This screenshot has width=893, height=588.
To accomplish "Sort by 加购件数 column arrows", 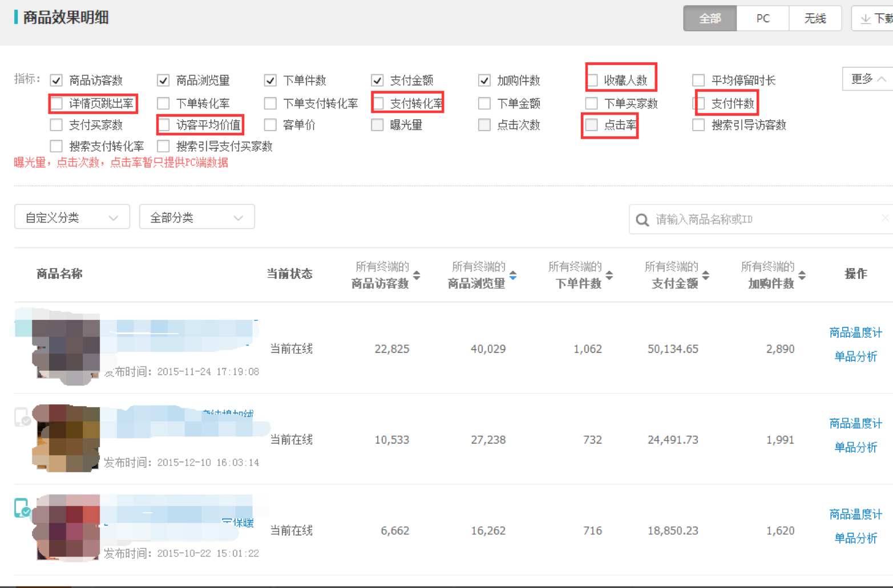I will 802,275.
